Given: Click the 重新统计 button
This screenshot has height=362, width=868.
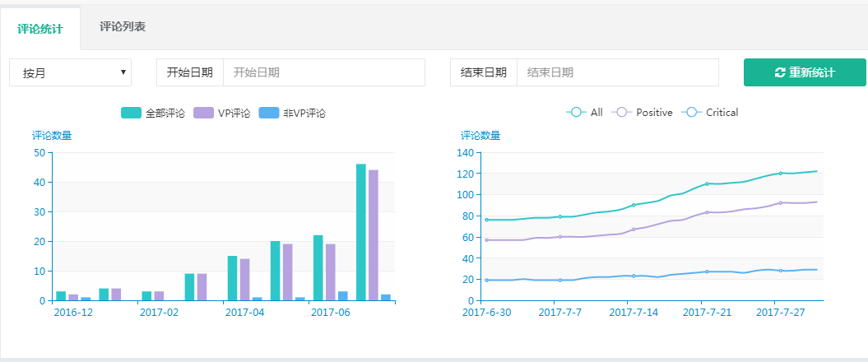Looking at the screenshot, I should [x=805, y=72].
